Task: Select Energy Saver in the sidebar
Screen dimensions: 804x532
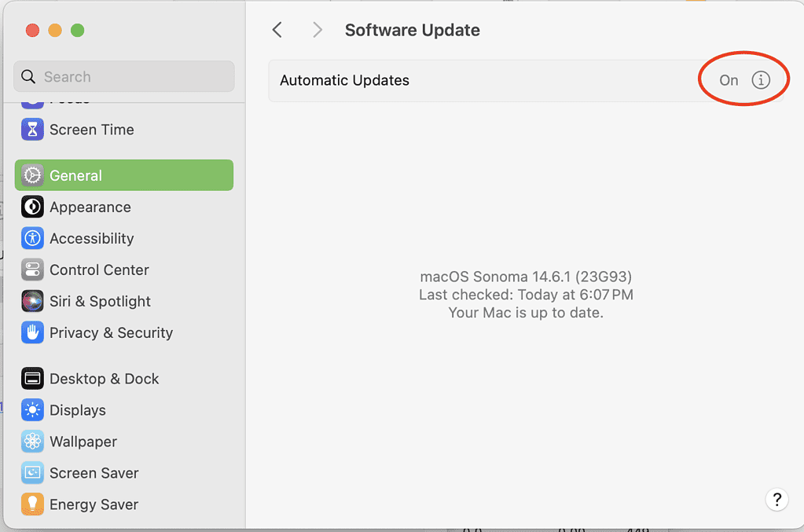Action: point(94,504)
